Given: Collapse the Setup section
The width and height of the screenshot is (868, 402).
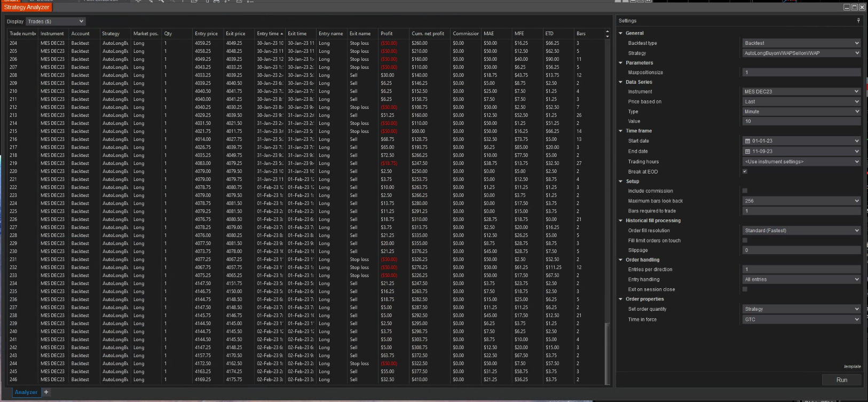Looking at the screenshot, I should click(621, 182).
